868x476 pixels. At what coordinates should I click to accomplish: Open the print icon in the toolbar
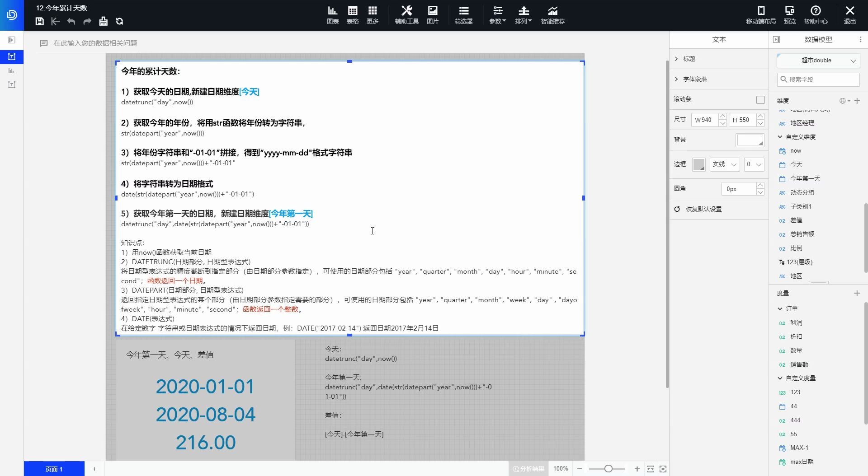103,21
